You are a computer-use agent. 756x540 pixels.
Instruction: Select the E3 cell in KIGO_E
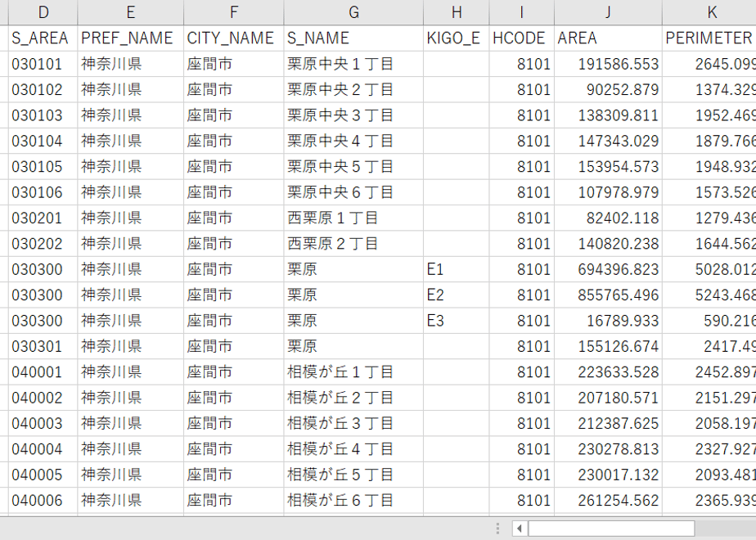coord(457,321)
